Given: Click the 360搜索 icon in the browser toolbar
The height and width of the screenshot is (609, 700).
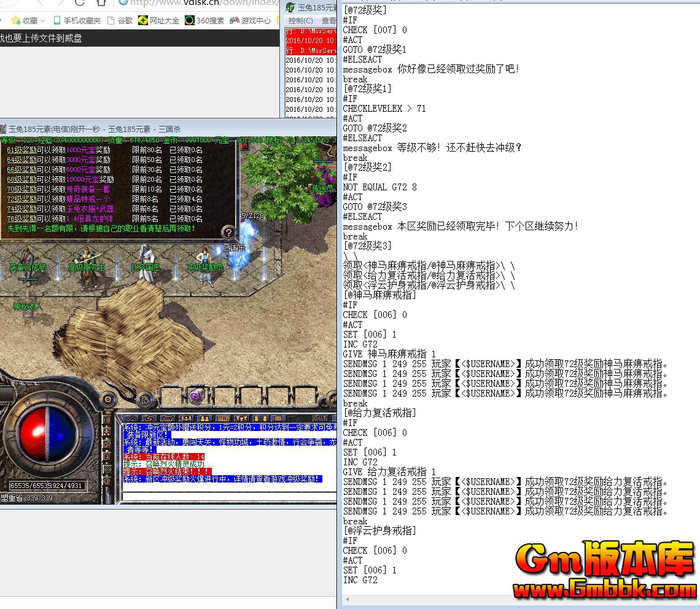Looking at the screenshot, I should tap(190, 20).
